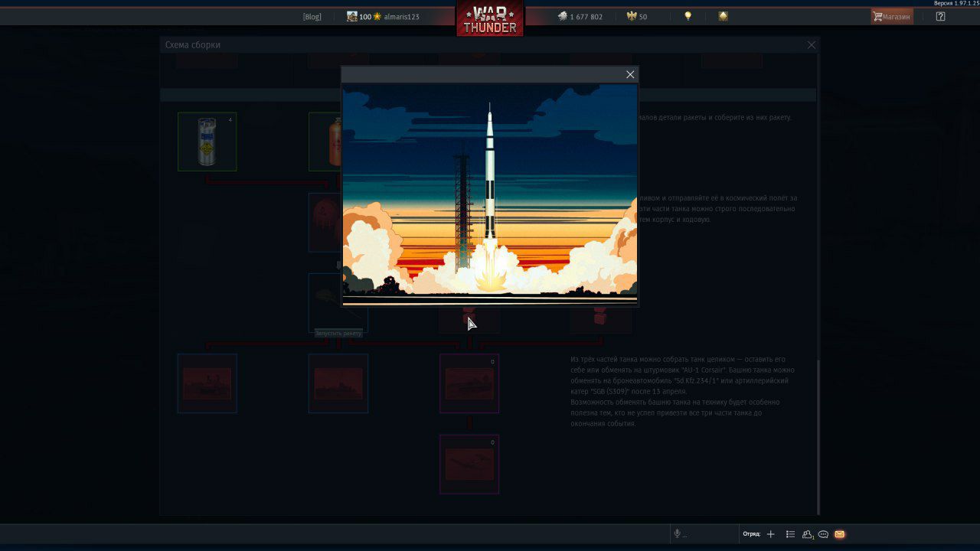Click the Схема сборки window title
Viewport: 980px width, 551px height.
(x=193, y=45)
